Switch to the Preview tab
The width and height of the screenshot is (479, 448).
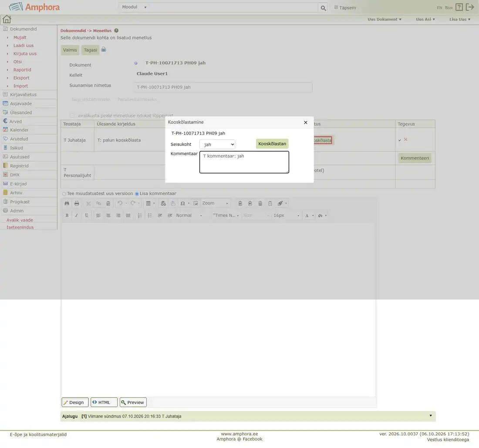pos(133,402)
